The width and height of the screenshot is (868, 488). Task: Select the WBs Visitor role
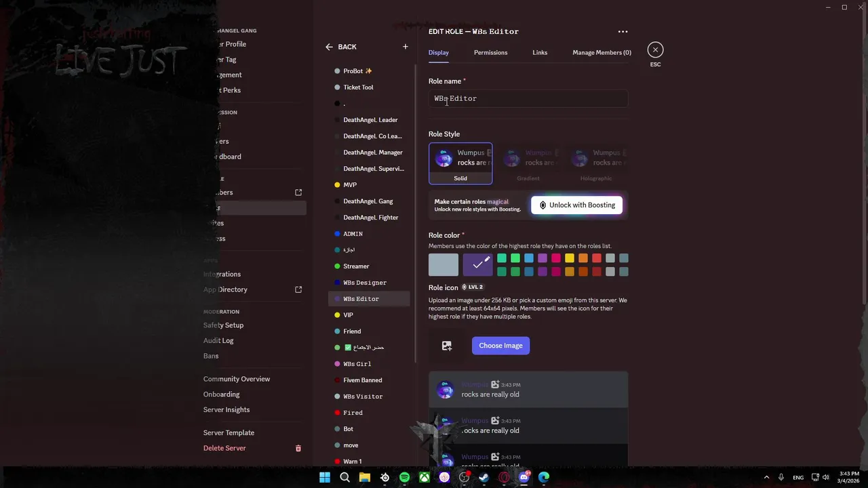tap(369, 396)
